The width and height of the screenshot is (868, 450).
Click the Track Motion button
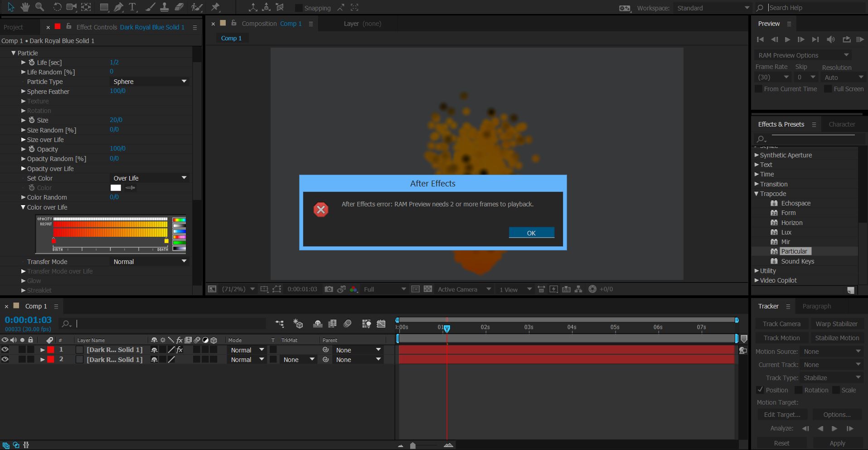[781, 338]
